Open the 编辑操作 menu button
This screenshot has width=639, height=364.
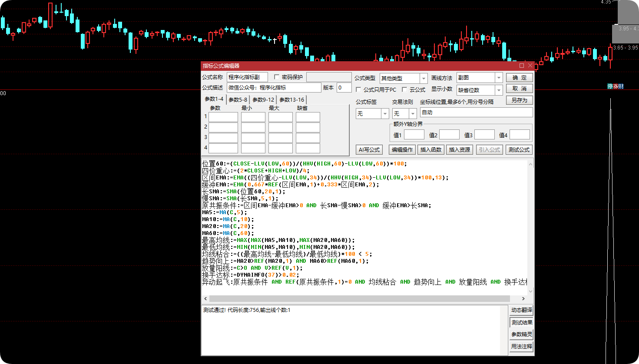402,150
